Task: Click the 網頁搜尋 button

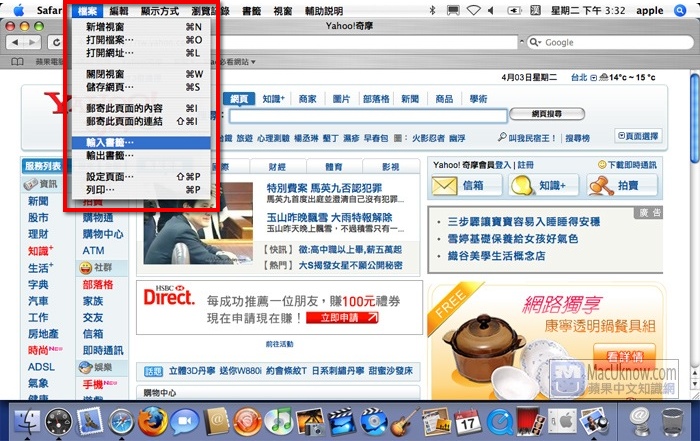Action: point(547,114)
